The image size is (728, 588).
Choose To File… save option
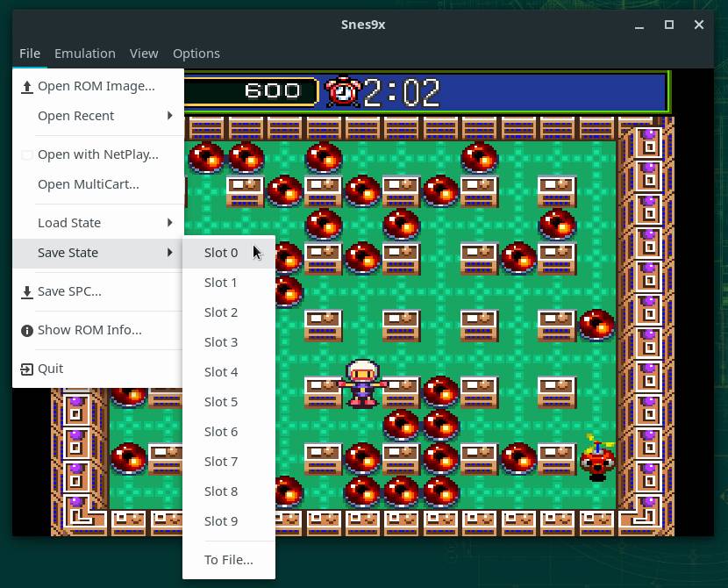coord(229,560)
